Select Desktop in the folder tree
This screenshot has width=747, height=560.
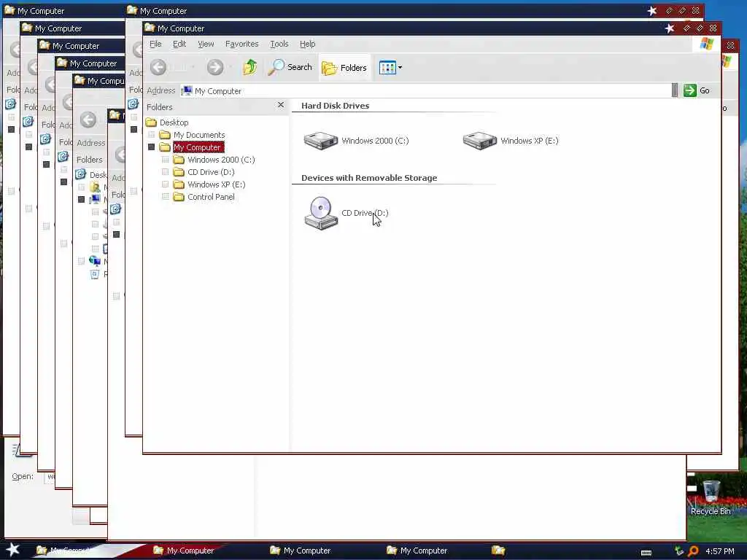coord(174,122)
